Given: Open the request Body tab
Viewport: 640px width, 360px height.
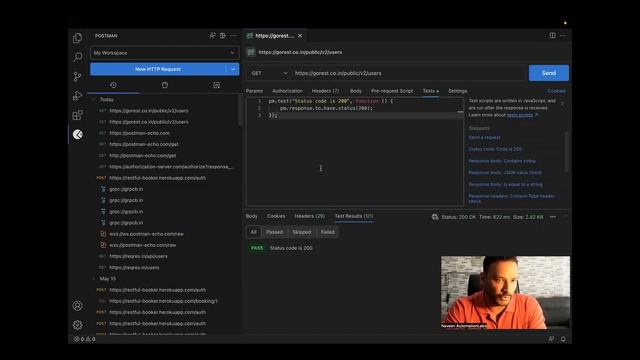Looking at the screenshot, I should click(356, 91).
